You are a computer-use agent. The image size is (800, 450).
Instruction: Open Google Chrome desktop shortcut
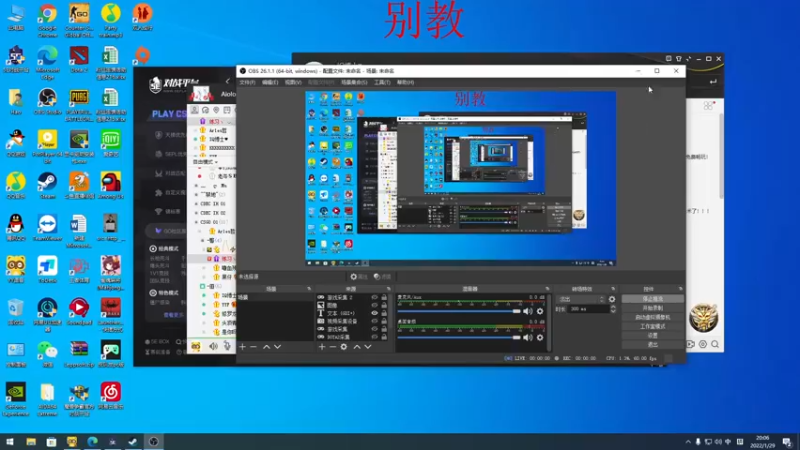(x=47, y=20)
